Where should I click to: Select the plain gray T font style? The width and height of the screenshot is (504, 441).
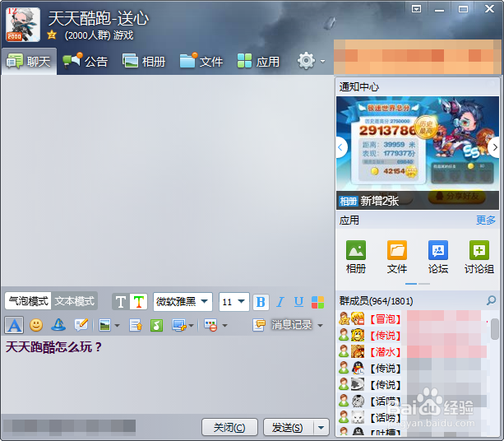coord(121,302)
